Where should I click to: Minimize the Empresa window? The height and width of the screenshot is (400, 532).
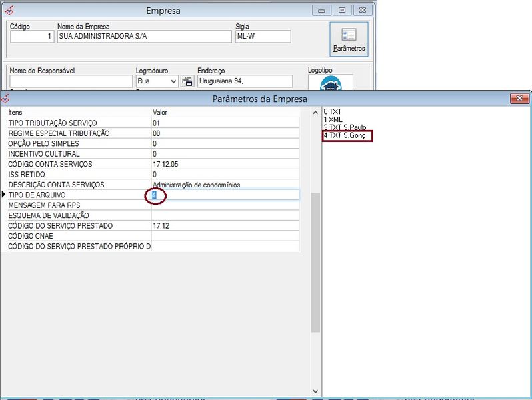point(323,10)
